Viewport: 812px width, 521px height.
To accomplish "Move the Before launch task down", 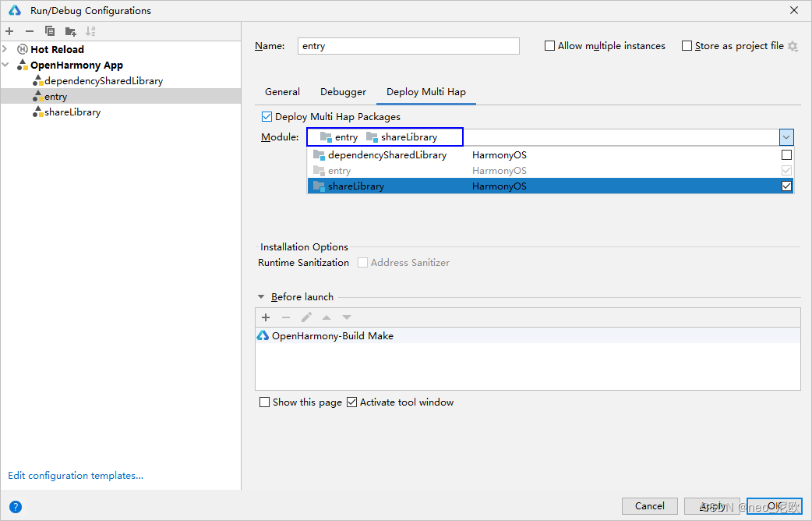I will [x=347, y=317].
